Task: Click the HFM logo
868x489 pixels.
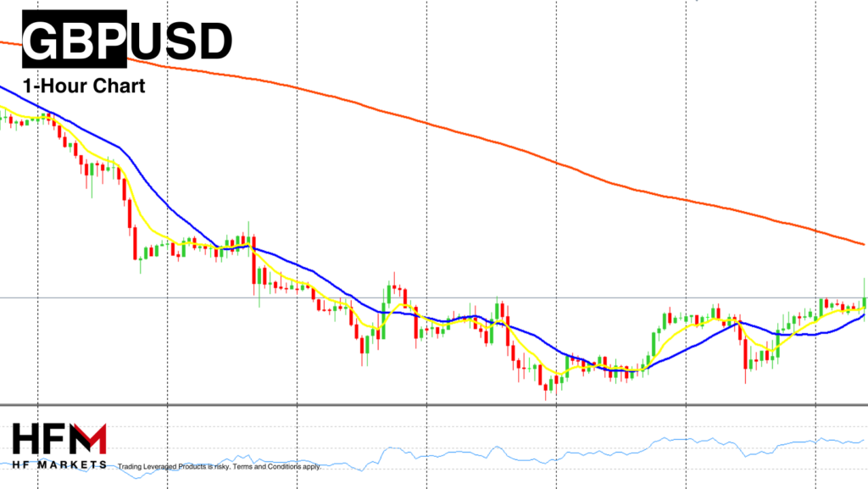Action: (59, 439)
